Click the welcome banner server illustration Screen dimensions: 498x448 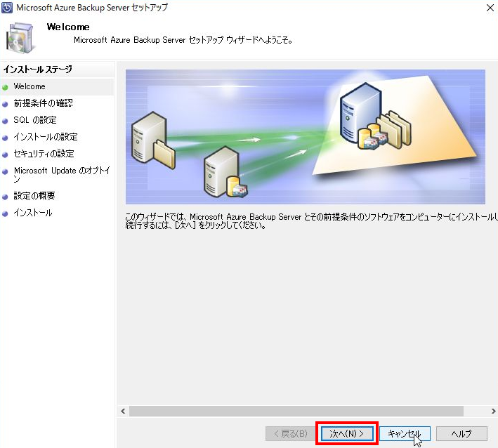coord(306,137)
